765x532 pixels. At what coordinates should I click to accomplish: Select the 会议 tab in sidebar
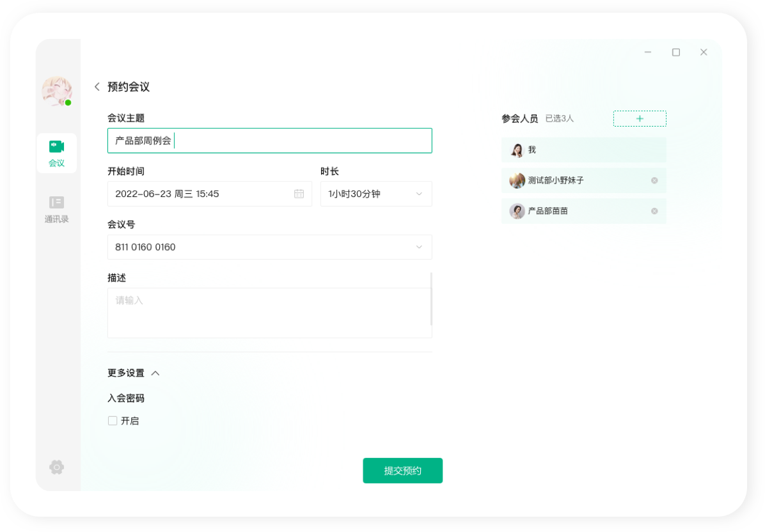click(x=57, y=153)
